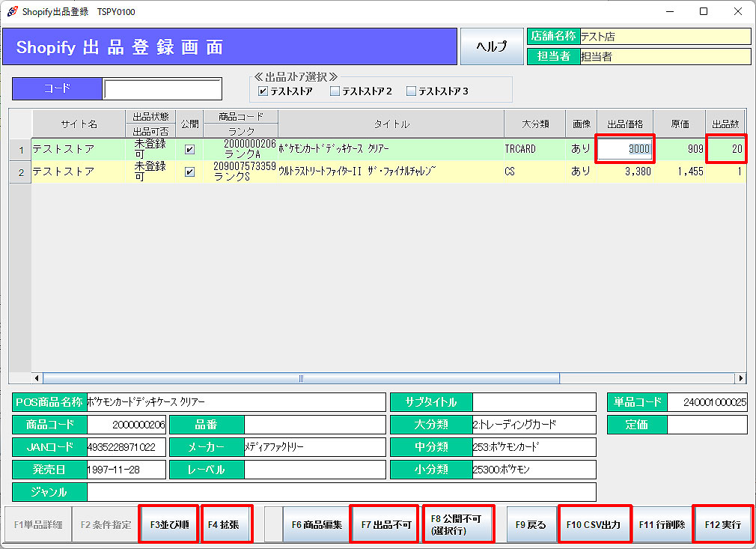The height and width of the screenshot is (549, 756).
Task: Open the ヘルプ help button
Action: (492, 46)
